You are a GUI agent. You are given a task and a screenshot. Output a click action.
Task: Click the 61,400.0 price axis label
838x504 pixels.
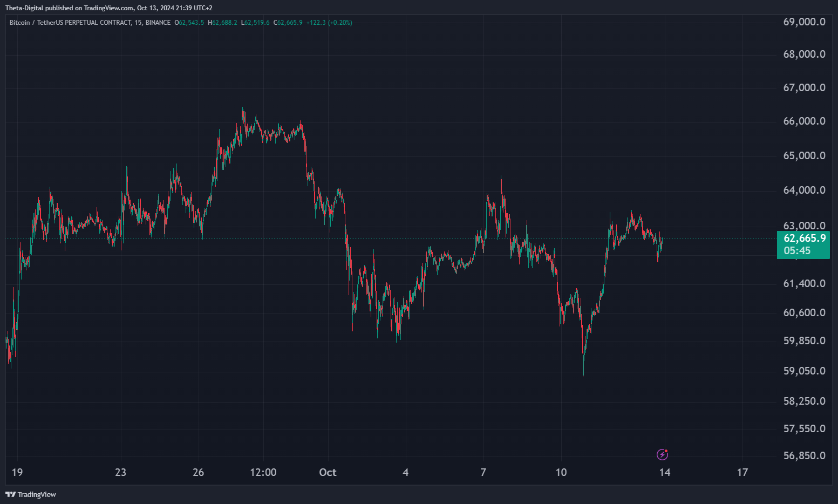[x=804, y=283]
